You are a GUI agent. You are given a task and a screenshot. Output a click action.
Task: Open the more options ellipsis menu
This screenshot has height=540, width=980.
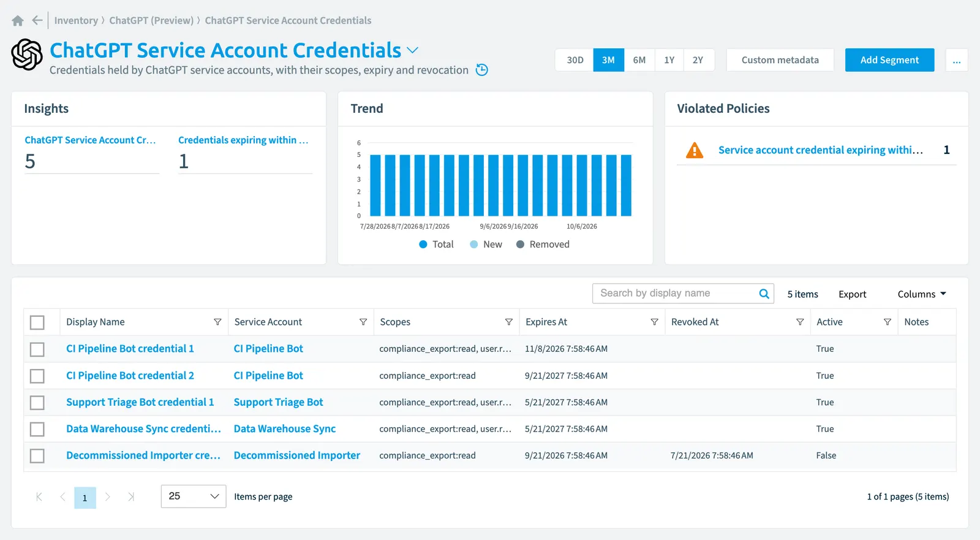click(957, 60)
